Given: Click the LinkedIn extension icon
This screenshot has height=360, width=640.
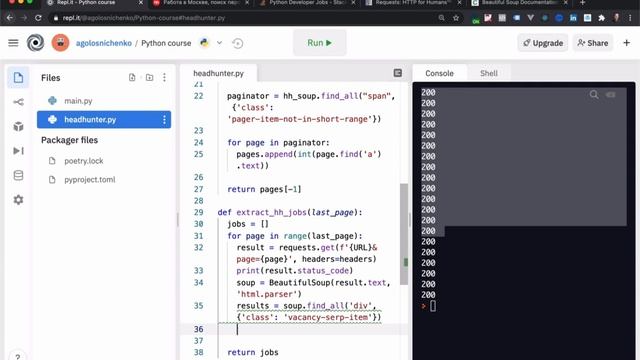Looking at the screenshot, I should point(573,18).
